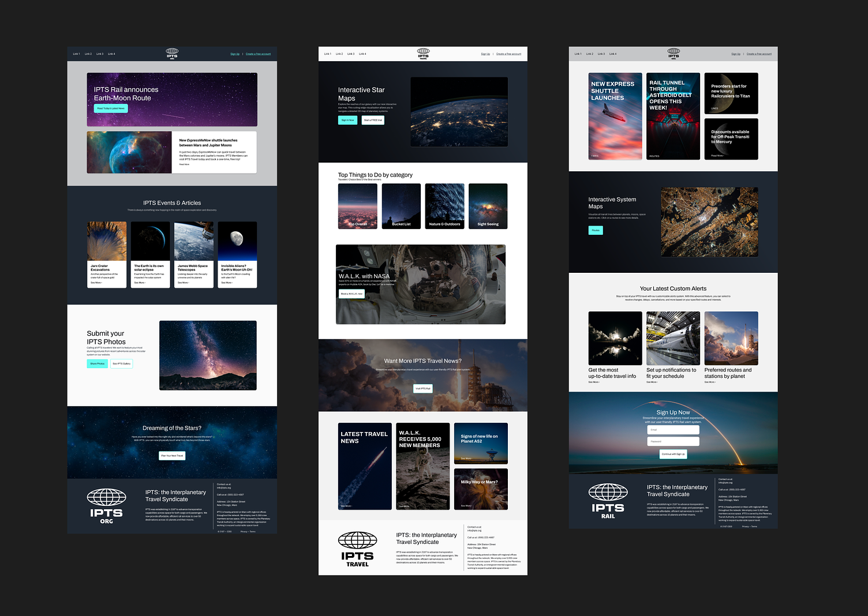Open Rail Tunnel Through Asteroid Belt card

point(674,116)
